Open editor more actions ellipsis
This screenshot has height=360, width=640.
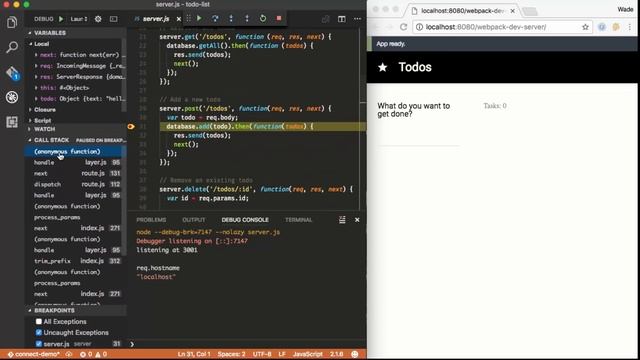pyautogui.click(x=358, y=19)
